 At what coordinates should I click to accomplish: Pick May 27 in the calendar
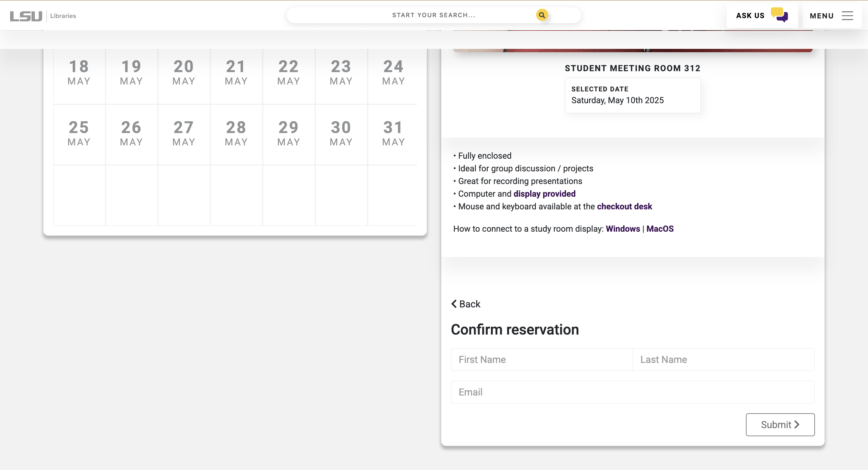pyautogui.click(x=184, y=133)
